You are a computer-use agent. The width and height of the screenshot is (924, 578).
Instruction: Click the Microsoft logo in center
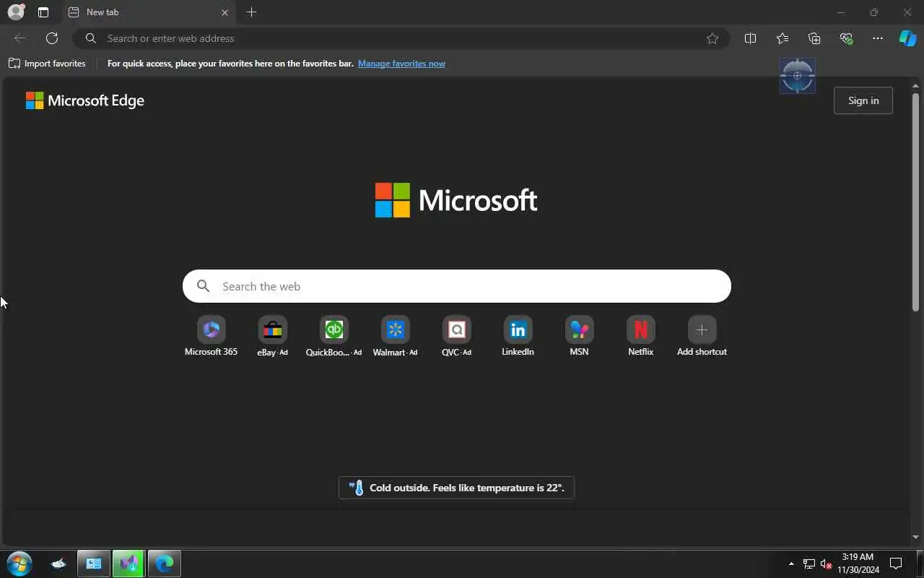tap(456, 200)
